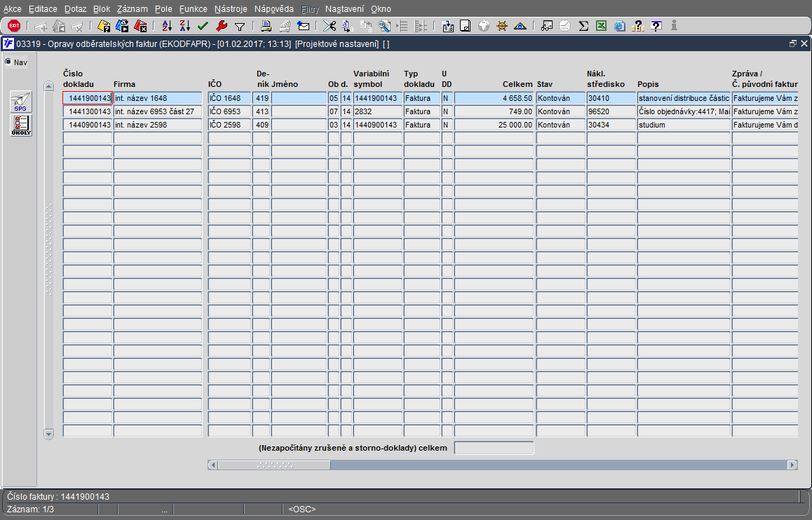
Task: Click the globe icon
Action: pos(484,25)
